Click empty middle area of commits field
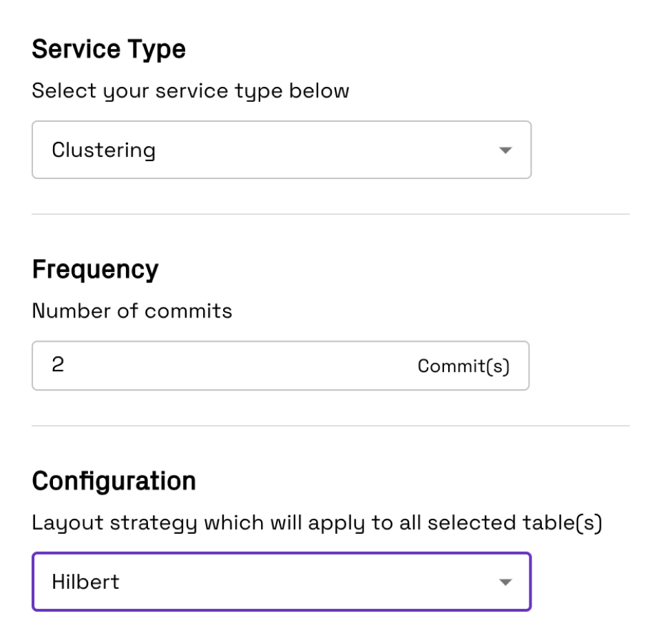The height and width of the screenshot is (642, 672). [240, 365]
